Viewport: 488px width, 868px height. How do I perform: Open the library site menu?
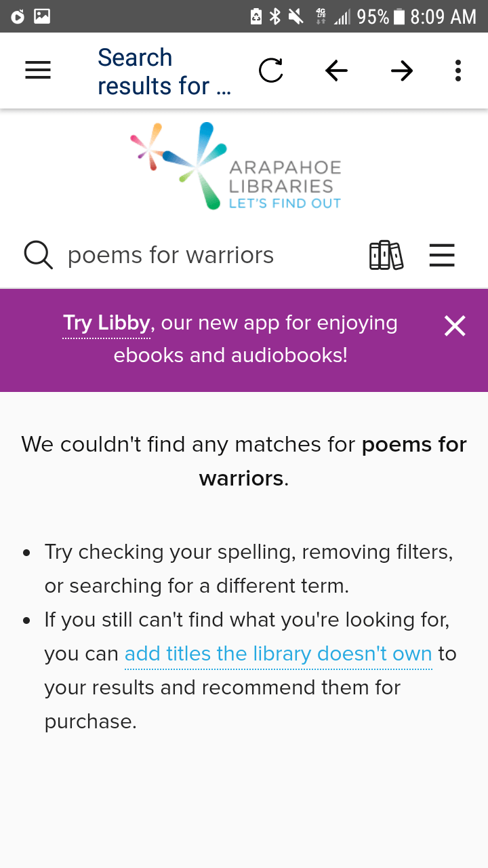point(442,256)
